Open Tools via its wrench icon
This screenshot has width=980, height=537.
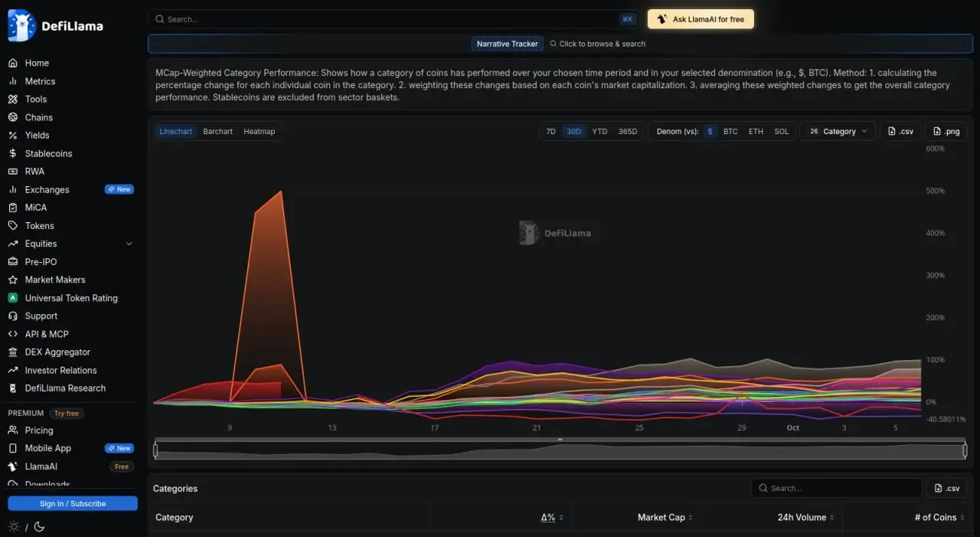click(x=12, y=99)
